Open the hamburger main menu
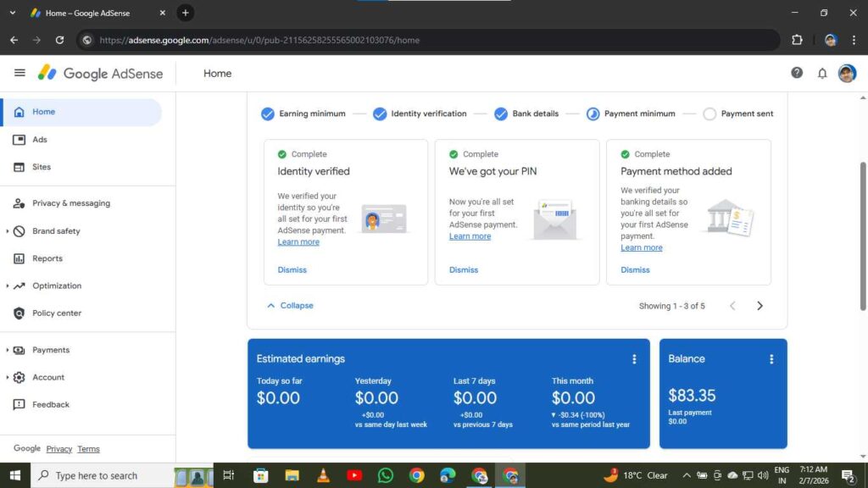The image size is (868, 488). tap(19, 73)
